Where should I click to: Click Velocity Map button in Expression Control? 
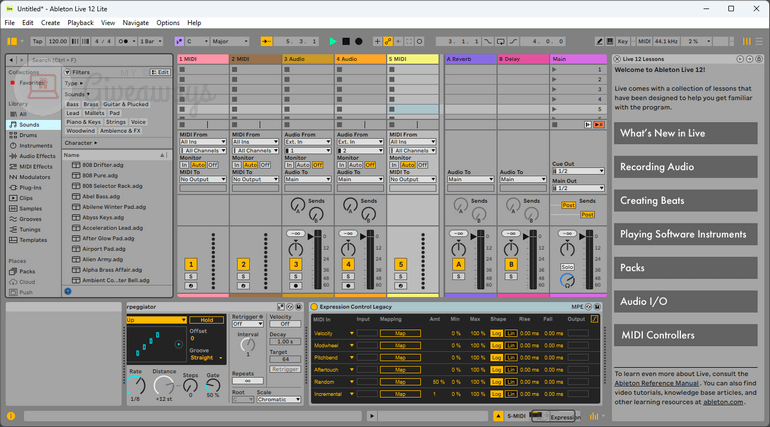tap(400, 333)
